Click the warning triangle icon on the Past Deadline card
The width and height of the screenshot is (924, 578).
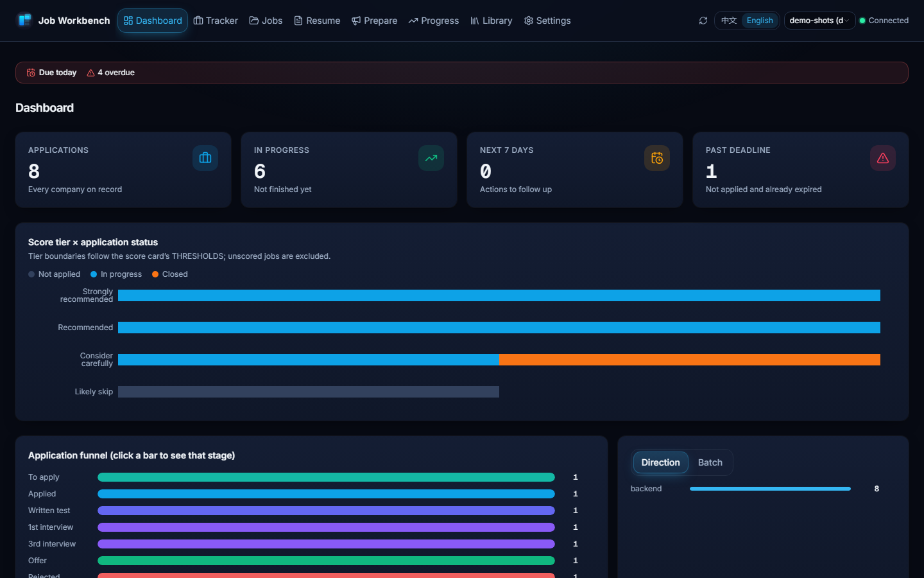tap(883, 158)
